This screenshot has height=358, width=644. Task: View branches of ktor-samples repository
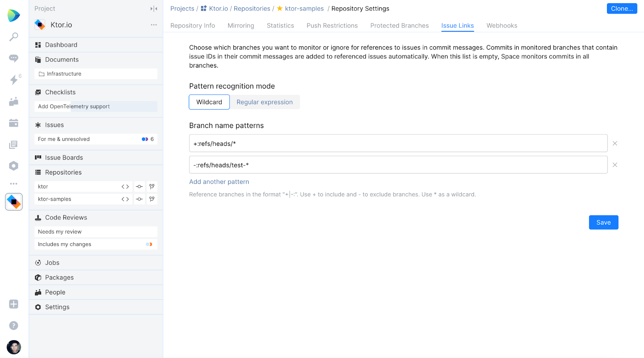(x=152, y=199)
